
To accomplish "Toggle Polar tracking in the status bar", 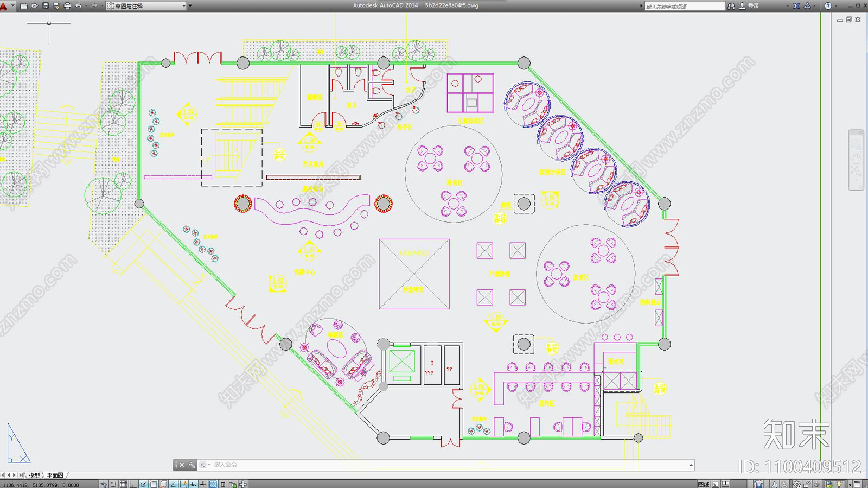I will click(x=144, y=484).
